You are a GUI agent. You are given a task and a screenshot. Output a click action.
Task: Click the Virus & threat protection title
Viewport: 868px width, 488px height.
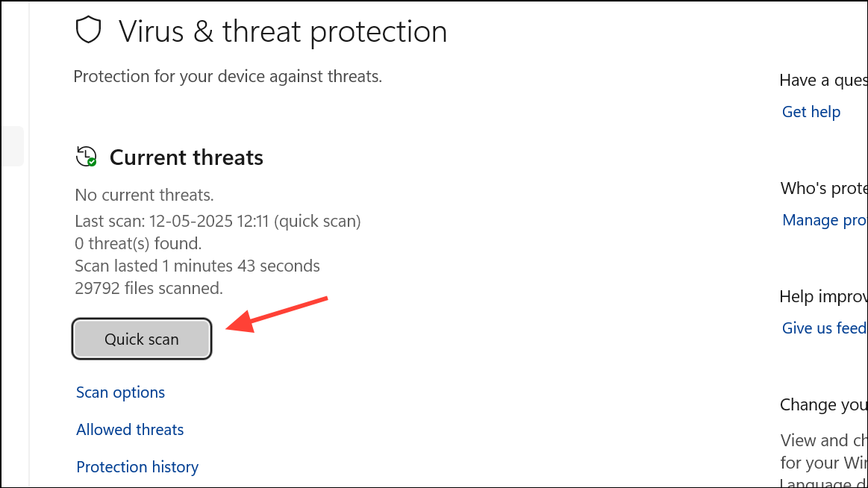tap(282, 31)
